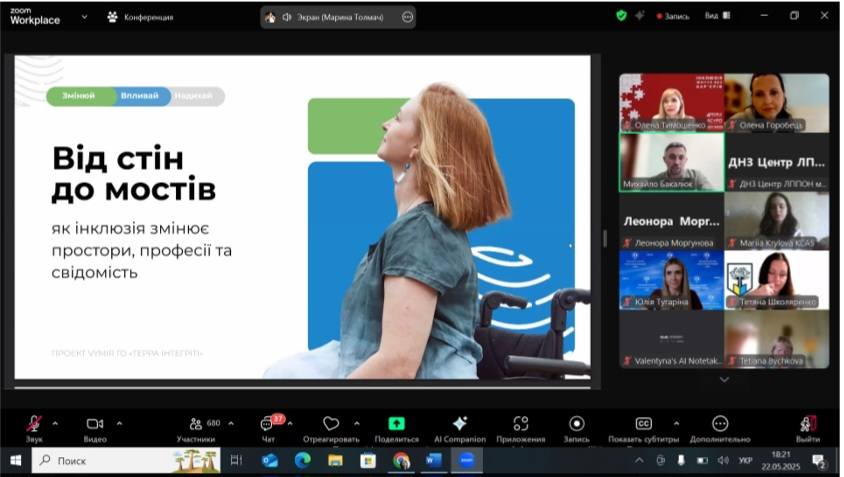The image size is (844, 477).
Task: Toggle Показать субтитры CC captions
Action: 644,424
